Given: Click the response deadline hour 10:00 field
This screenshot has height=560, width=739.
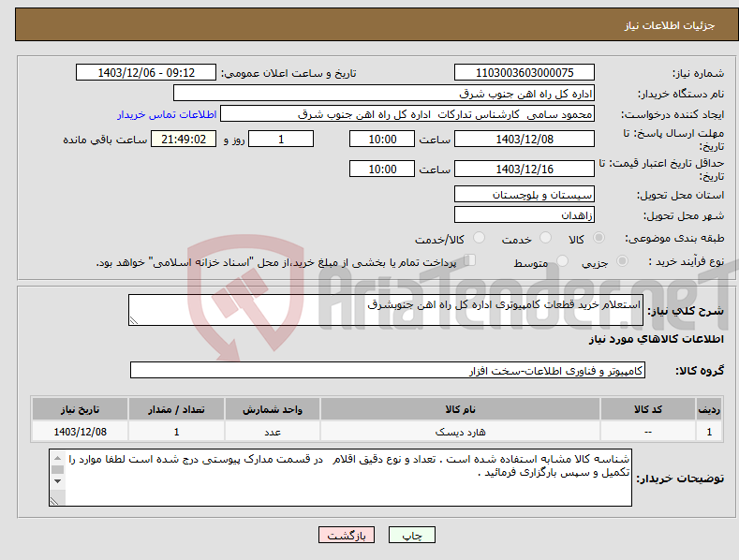Looking at the screenshot, I should 382,139.
